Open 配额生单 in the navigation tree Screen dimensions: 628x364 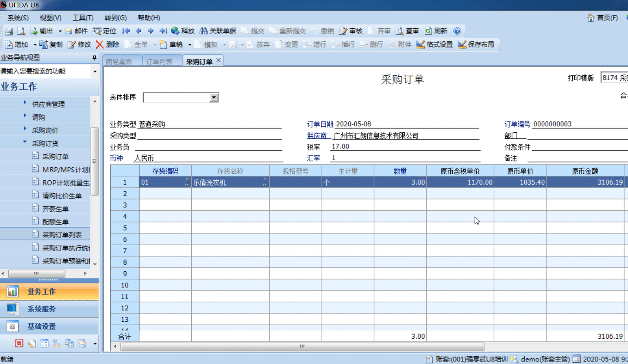click(55, 222)
